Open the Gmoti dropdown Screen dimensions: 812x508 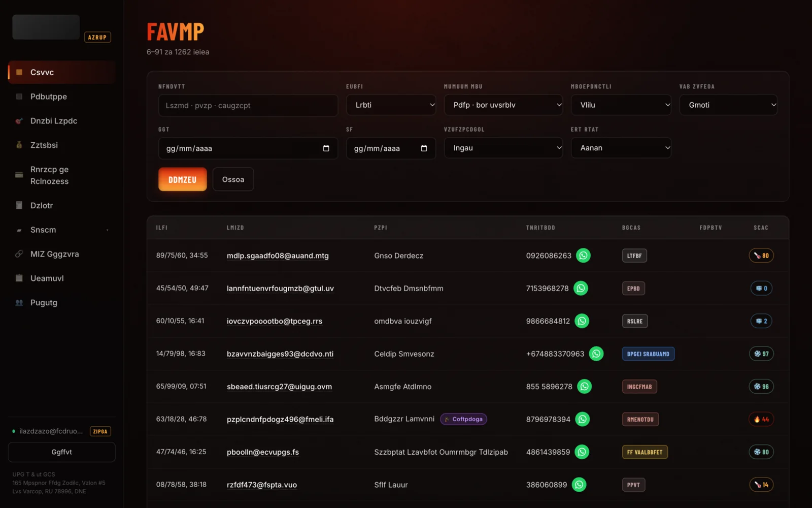click(x=728, y=105)
